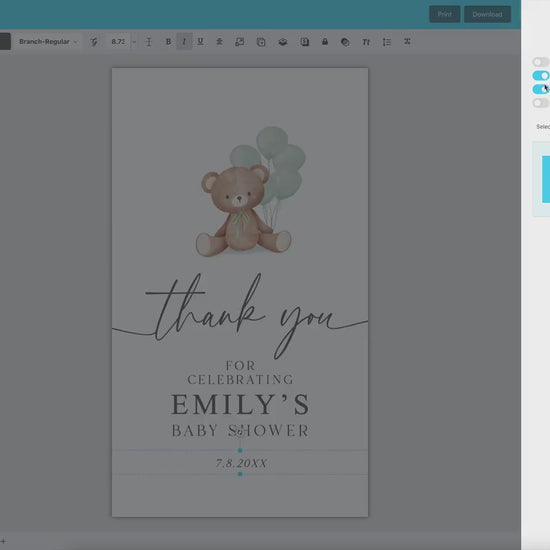Turn off the upper blue toggle switch
This screenshot has height=550, width=550.
(x=541, y=75)
